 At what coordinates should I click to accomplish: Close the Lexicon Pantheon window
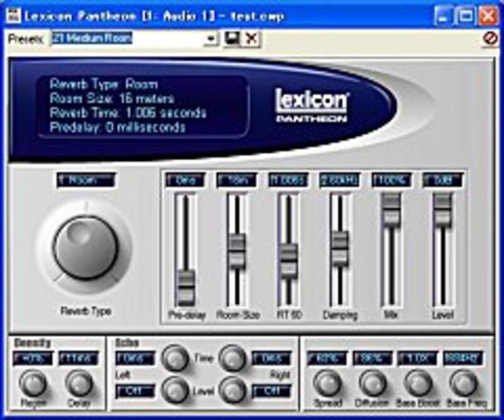(488, 16)
